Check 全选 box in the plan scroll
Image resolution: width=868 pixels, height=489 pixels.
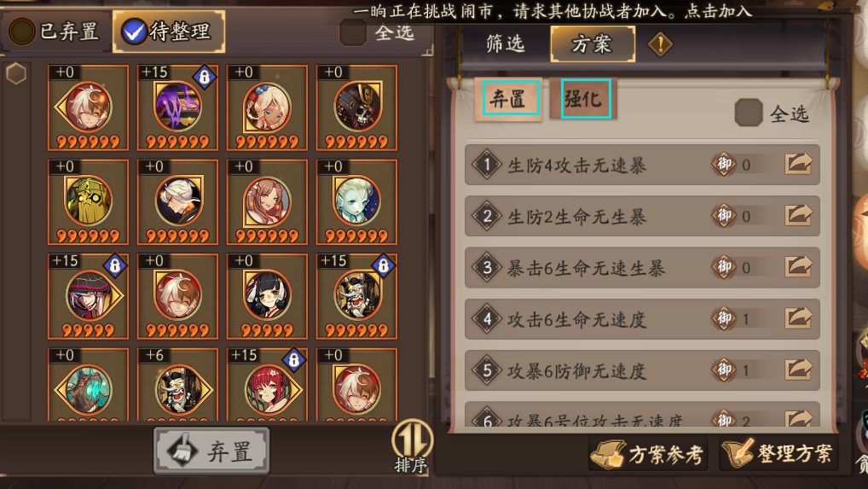click(749, 113)
